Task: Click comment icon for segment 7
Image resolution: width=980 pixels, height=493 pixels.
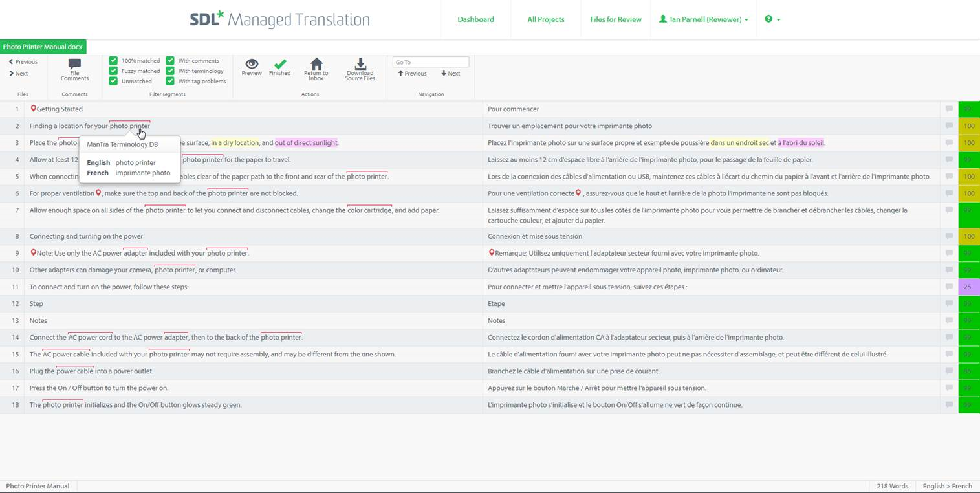Action: 949,210
